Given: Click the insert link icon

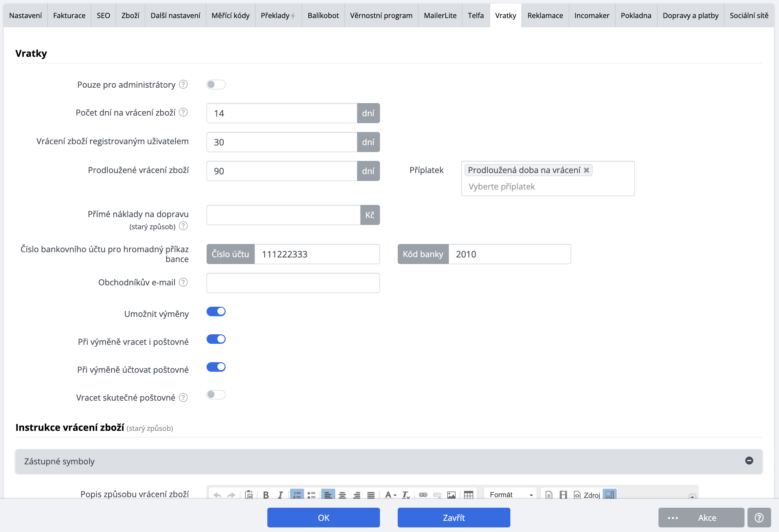Looking at the screenshot, I should tap(423, 495).
